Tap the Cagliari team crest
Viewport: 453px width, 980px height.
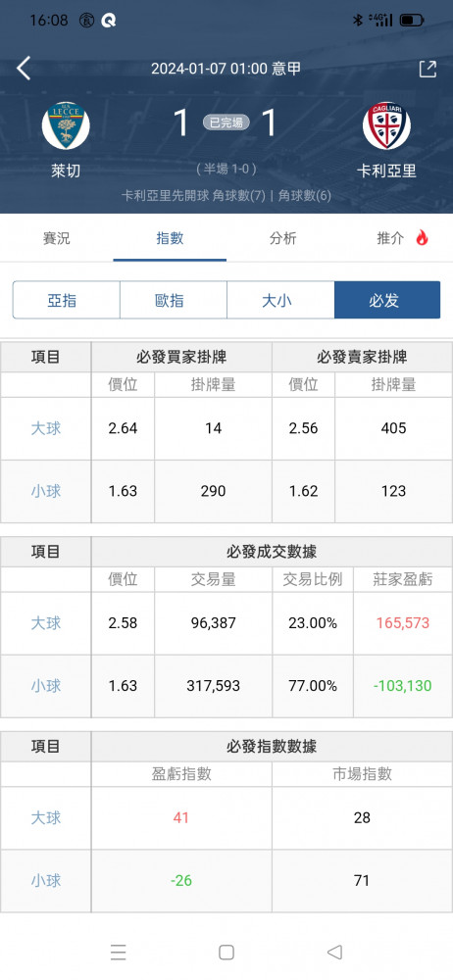pyautogui.click(x=386, y=125)
